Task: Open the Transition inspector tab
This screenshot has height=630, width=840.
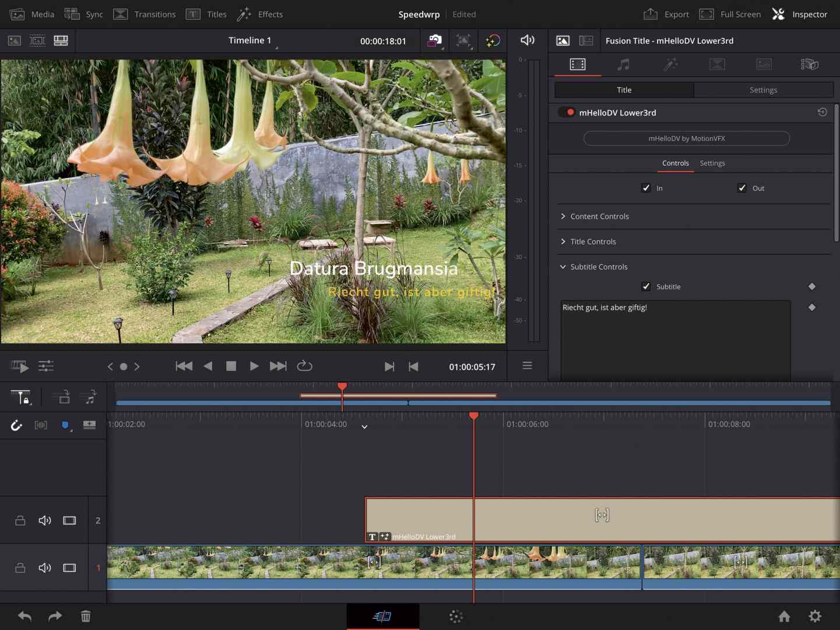Action: (717, 64)
